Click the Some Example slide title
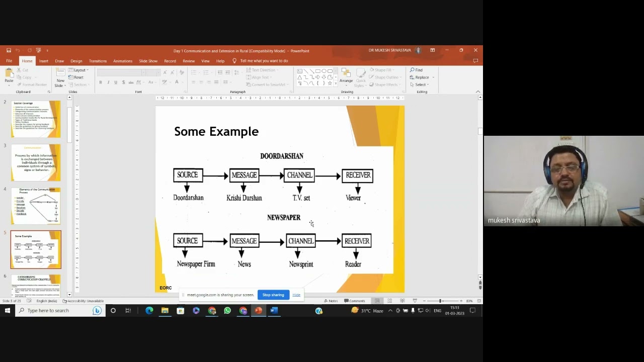 coord(216,131)
